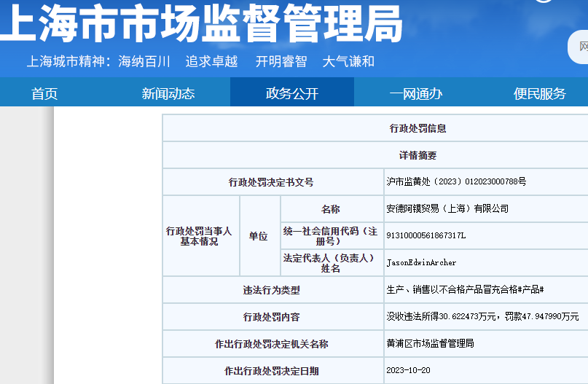Screen dimensions: 588x384
Task: Click the 作出行政处罚决定日期 label
Action: coord(271,372)
